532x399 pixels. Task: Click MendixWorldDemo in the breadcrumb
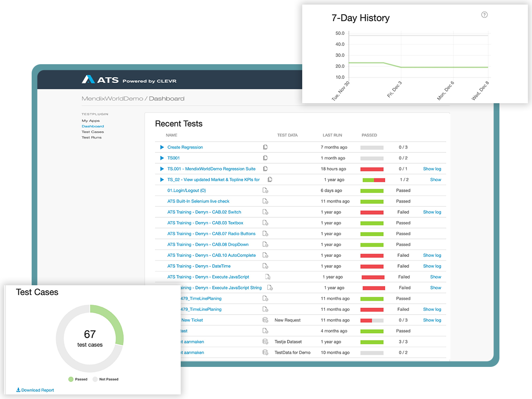(x=112, y=99)
